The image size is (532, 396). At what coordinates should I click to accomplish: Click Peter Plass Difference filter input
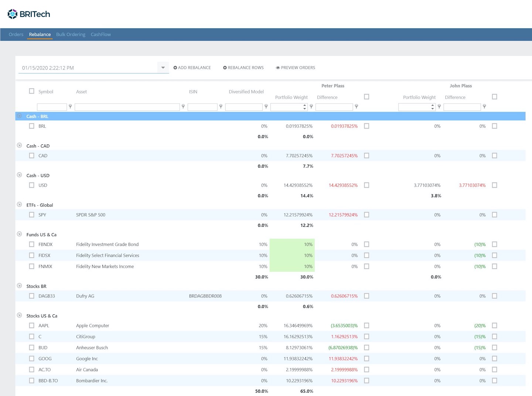[334, 107]
